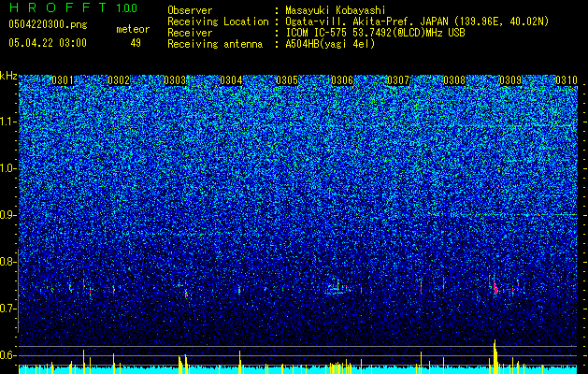The width and height of the screenshot is (588, 374).
Task: Click the 0304 time marker
Action: click(231, 80)
